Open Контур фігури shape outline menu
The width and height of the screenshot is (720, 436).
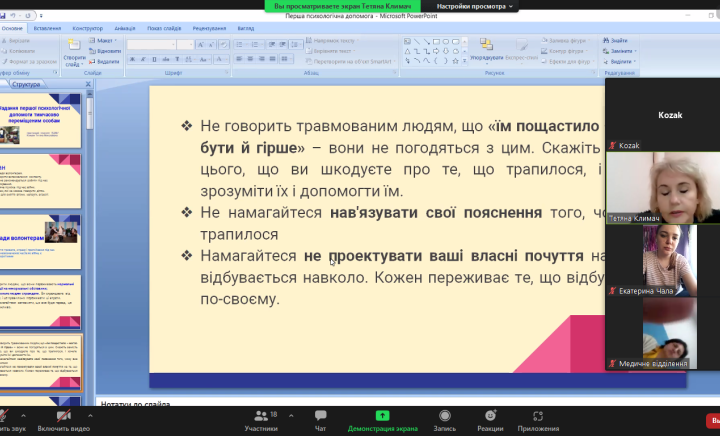pos(563,51)
